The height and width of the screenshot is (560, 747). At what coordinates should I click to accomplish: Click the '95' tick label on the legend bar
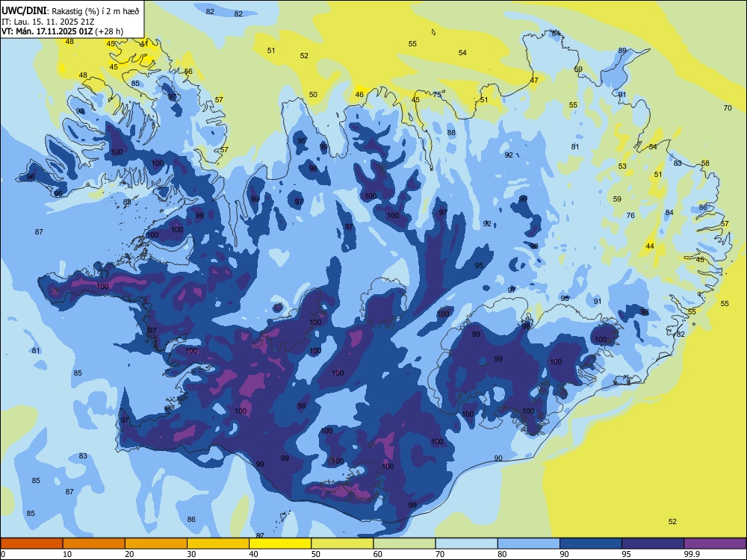pyautogui.click(x=626, y=554)
